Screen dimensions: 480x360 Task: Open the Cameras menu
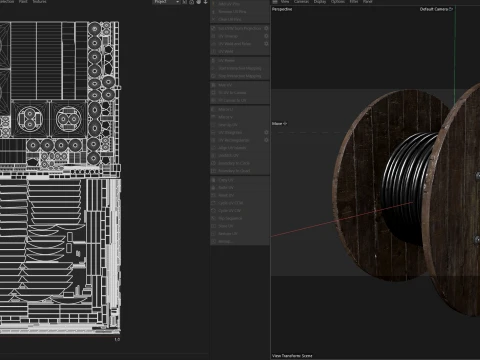(x=301, y=2)
